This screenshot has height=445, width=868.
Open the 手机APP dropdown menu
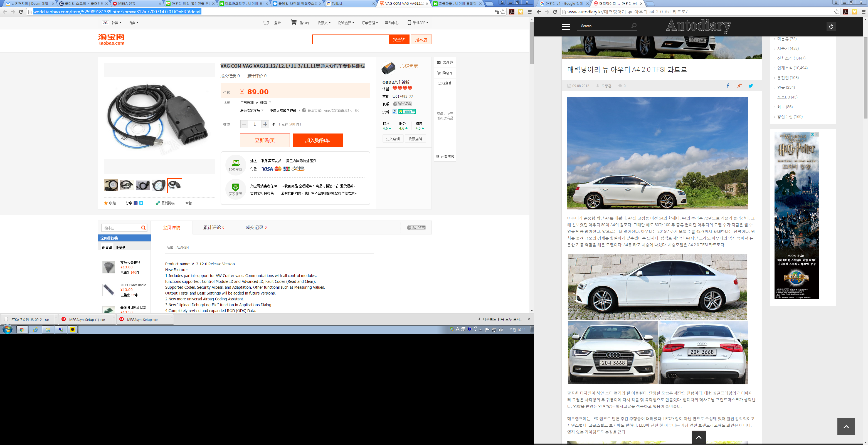click(418, 23)
